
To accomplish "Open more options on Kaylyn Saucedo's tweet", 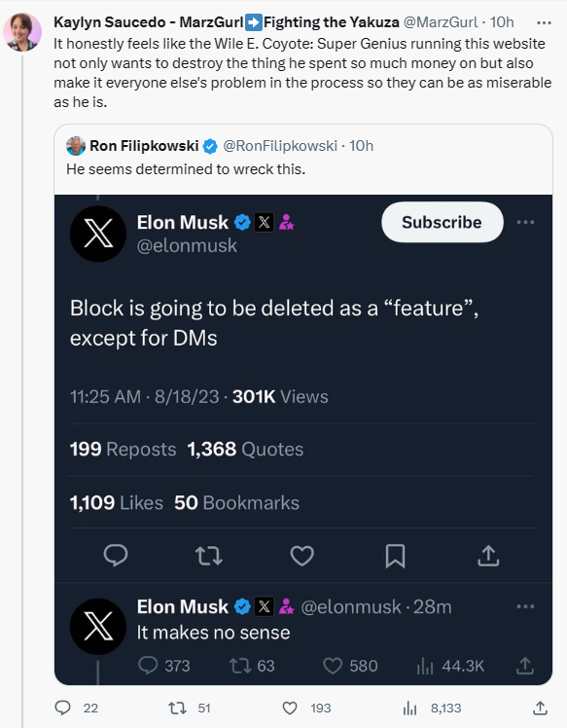I will click(544, 22).
